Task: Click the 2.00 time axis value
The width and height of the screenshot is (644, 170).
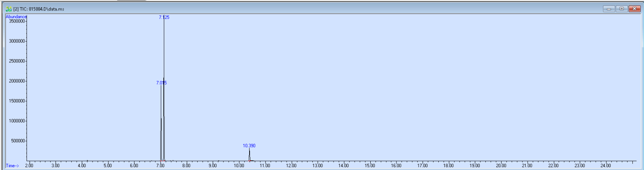Action: point(29,166)
